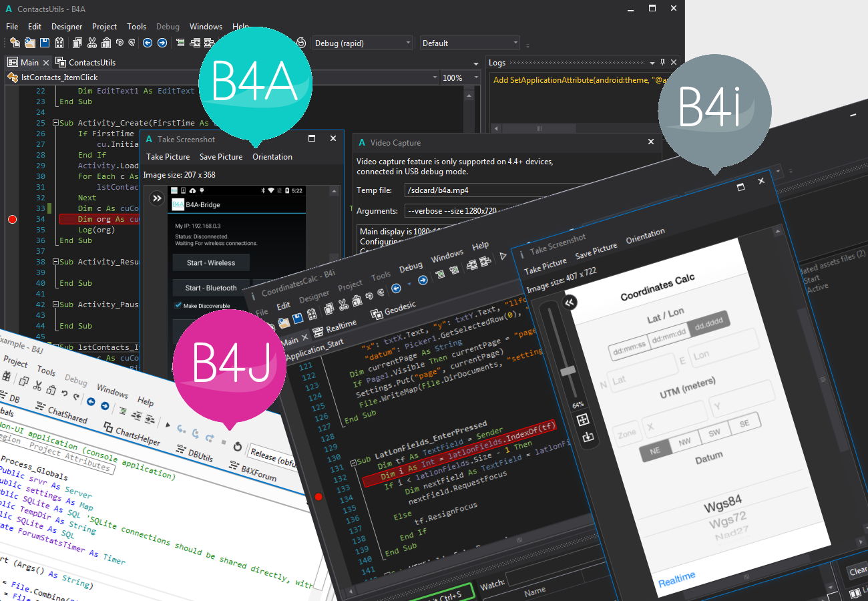Click B4J navigate forward blue arrow
The image size is (868, 601).
click(x=105, y=405)
